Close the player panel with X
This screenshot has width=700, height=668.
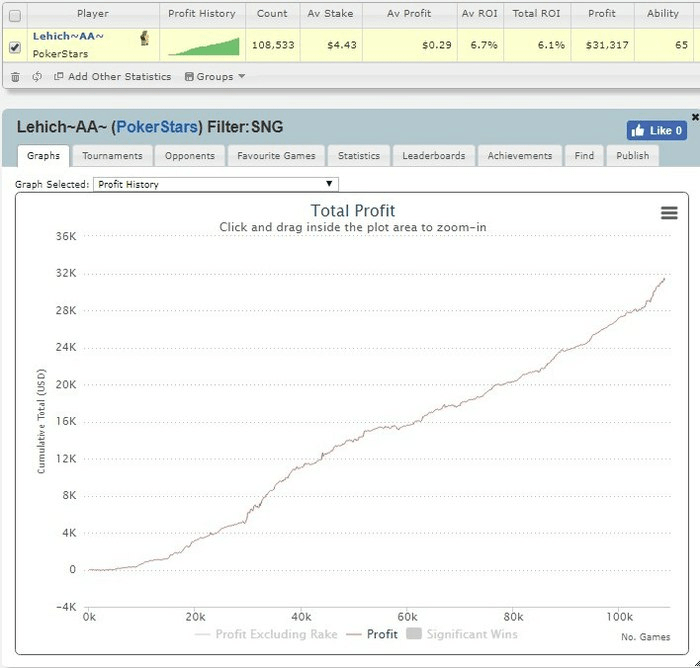695,117
